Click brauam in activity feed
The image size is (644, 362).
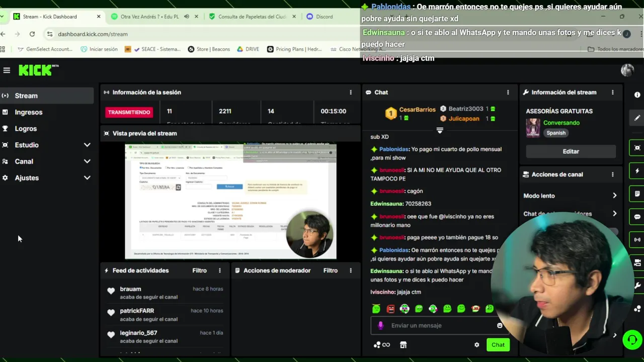coord(130,289)
